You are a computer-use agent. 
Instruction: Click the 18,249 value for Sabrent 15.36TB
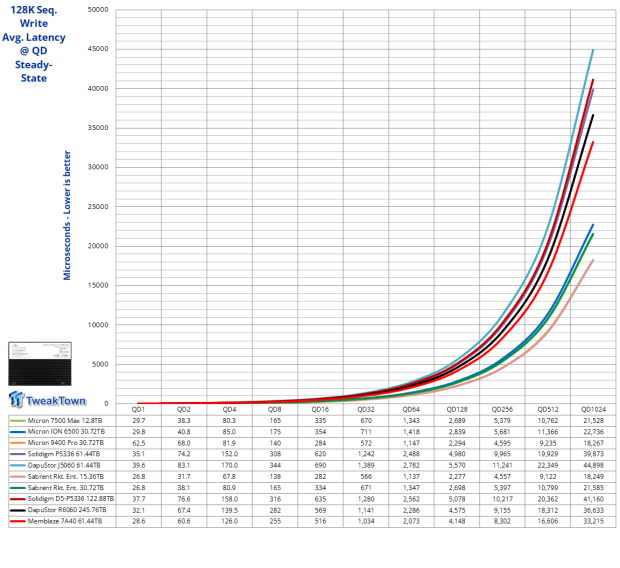tap(593, 476)
